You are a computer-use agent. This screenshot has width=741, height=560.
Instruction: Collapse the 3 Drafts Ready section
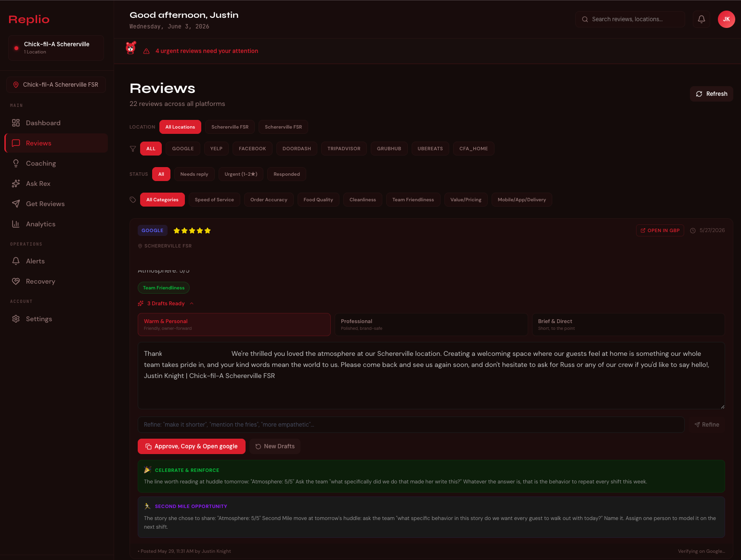coord(166,303)
